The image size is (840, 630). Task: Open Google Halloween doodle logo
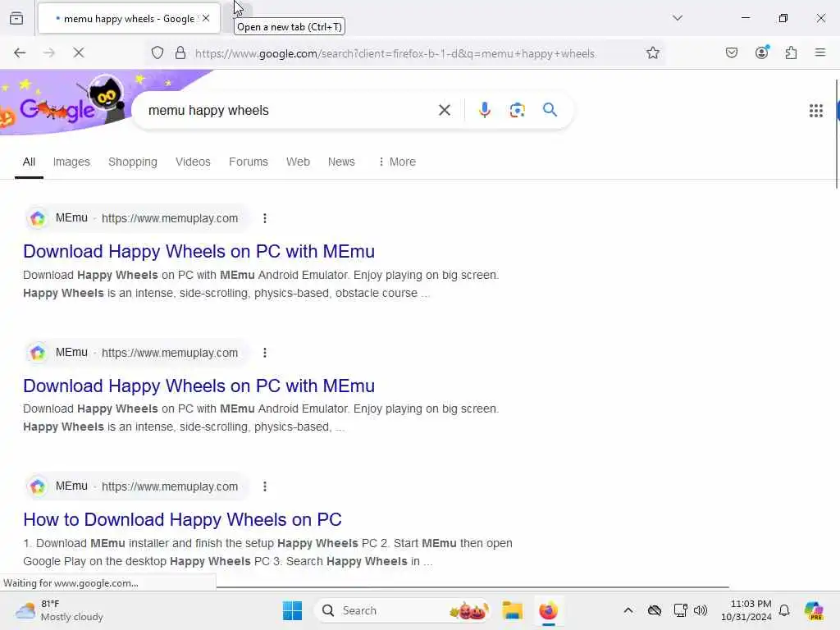[64, 103]
